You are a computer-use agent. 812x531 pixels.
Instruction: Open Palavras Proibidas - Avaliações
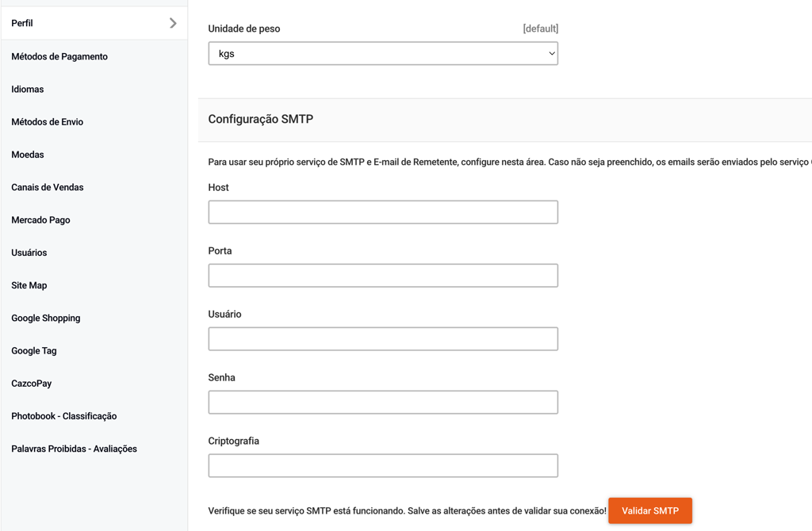pos(75,449)
